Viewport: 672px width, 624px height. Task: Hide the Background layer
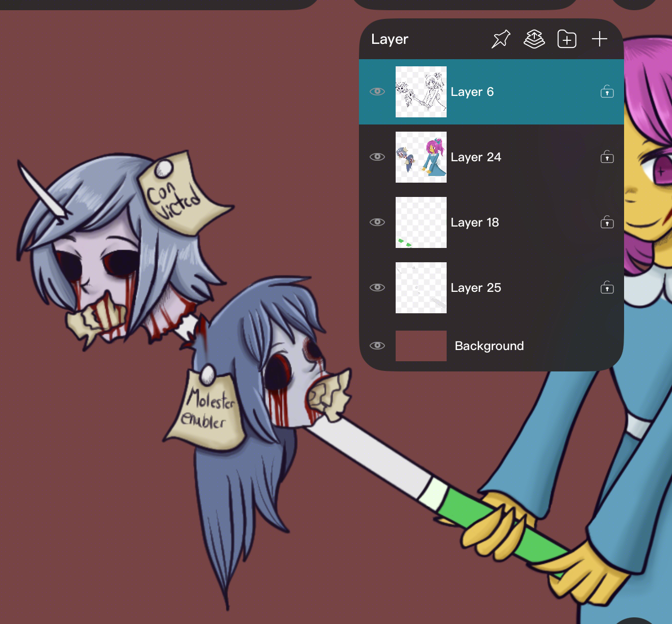(377, 346)
